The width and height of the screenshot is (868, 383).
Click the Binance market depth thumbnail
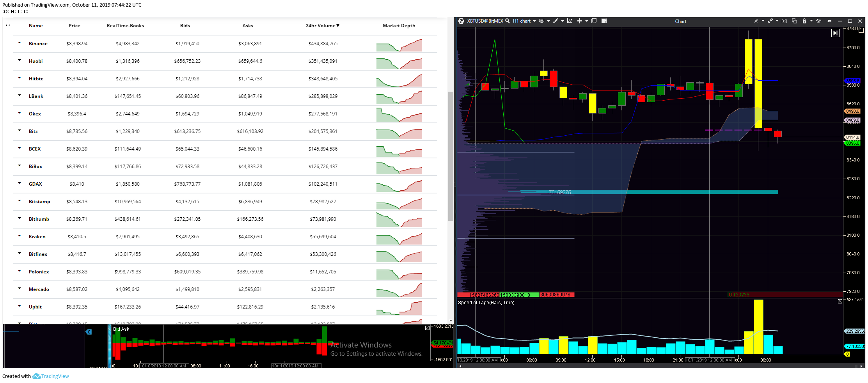click(x=399, y=45)
